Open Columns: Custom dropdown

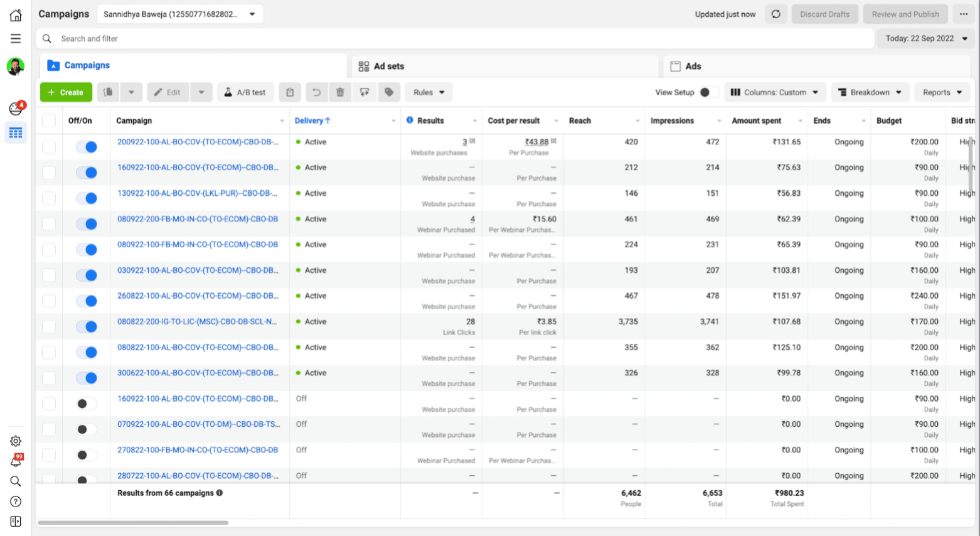tap(775, 92)
